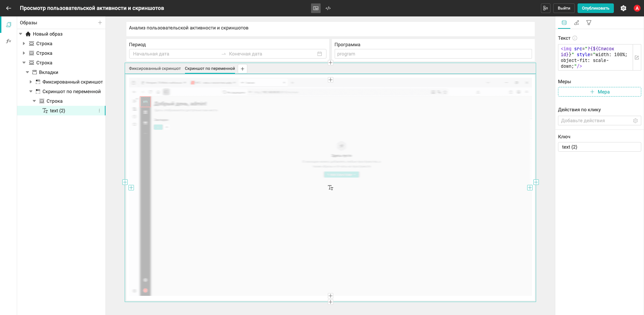Show info tooltip next to Текст
Viewport: 644px width, 315px height.
[575, 38]
